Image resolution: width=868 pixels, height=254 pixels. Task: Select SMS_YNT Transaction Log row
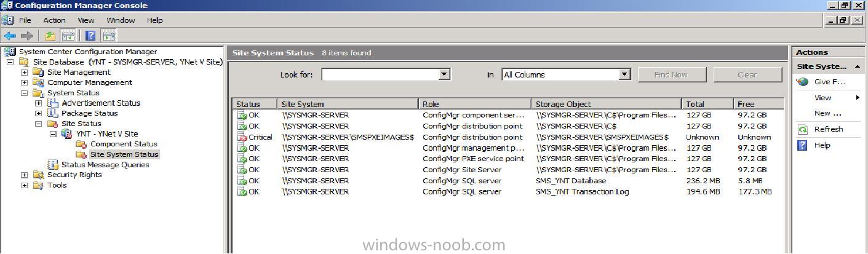coord(508,191)
